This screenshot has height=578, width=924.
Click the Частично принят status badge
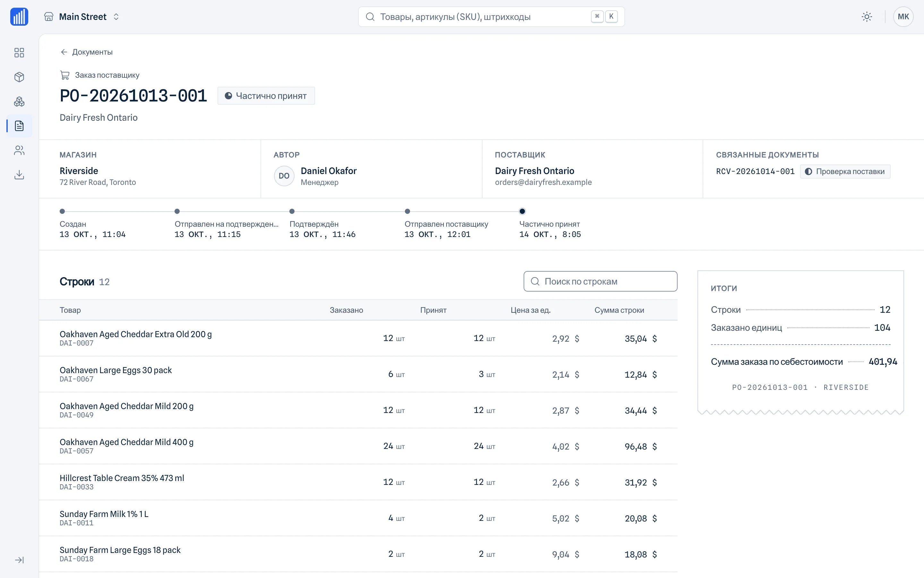[x=266, y=96]
